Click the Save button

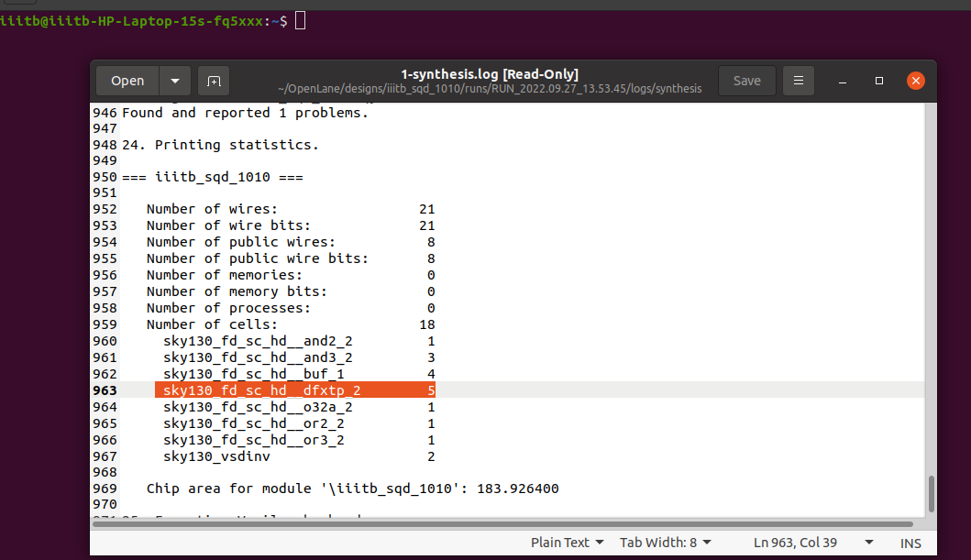747,81
